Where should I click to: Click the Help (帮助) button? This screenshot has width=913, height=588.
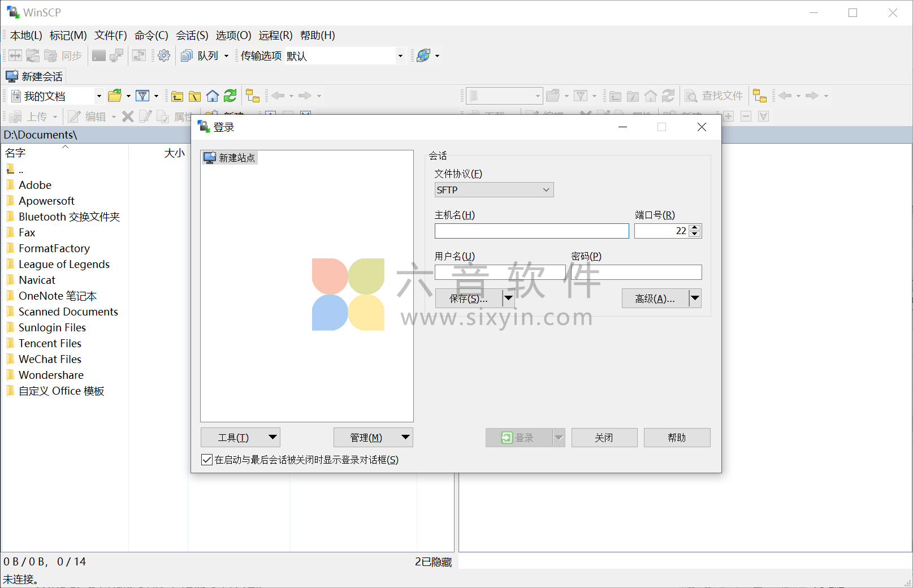point(677,437)
